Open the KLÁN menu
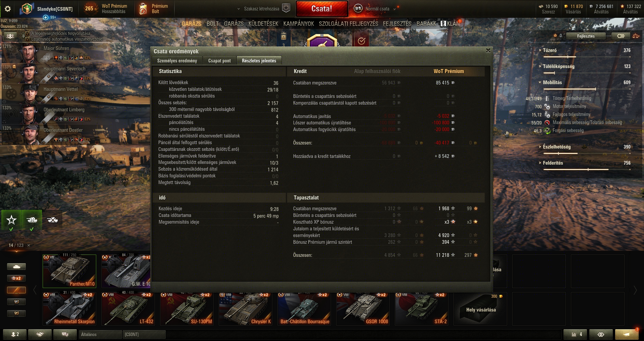Screen dimensions: 644x341 pos(450,24)
